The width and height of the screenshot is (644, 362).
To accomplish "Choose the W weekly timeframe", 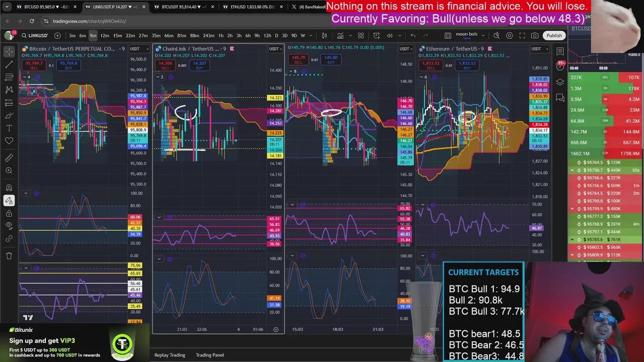I will pos(303,36).
